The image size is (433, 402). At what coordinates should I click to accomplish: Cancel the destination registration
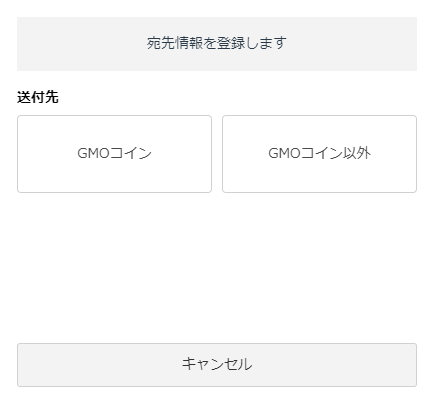[x=217, y=365]
